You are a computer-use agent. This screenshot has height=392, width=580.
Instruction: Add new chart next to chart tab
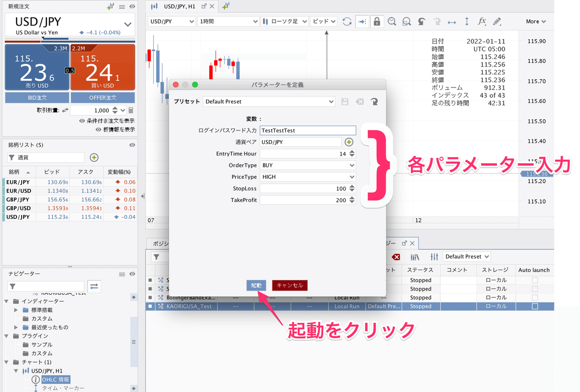[x=226, y=6]
